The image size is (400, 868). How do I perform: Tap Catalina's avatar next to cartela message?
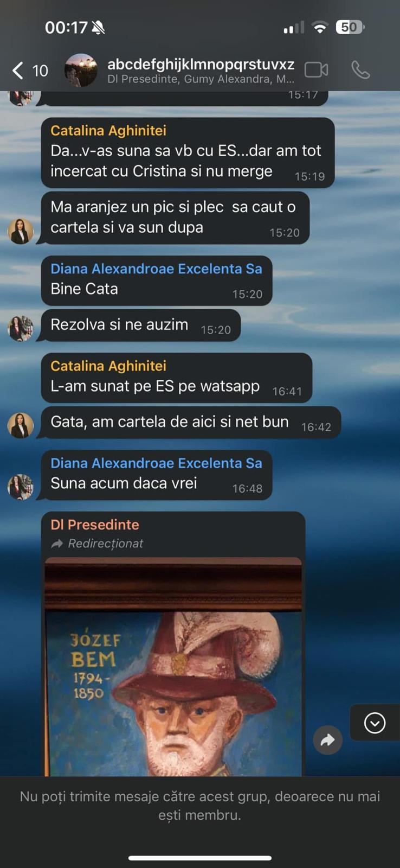point(21,231)
